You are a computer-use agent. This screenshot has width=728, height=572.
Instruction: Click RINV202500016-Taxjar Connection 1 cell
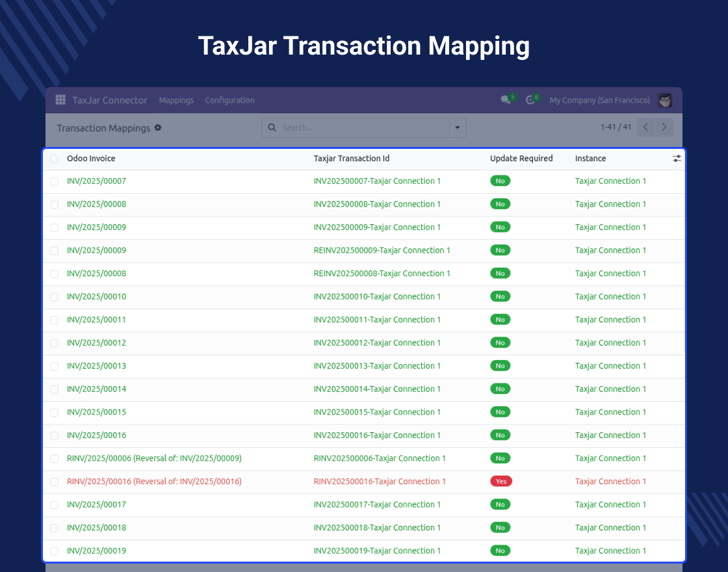click(380, 482)
